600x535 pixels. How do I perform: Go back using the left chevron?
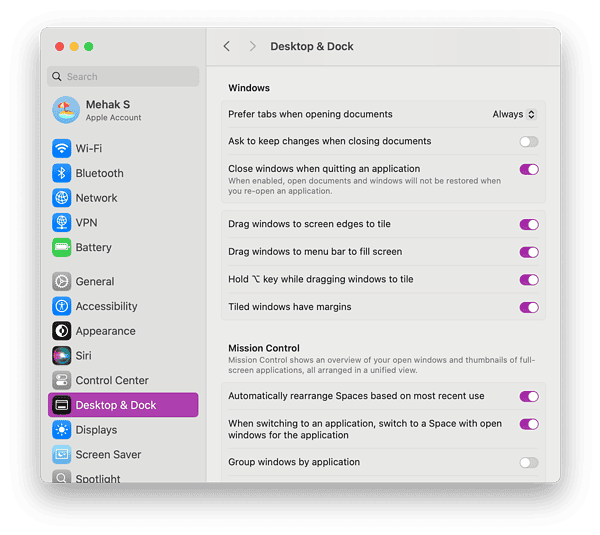(227, 47)
